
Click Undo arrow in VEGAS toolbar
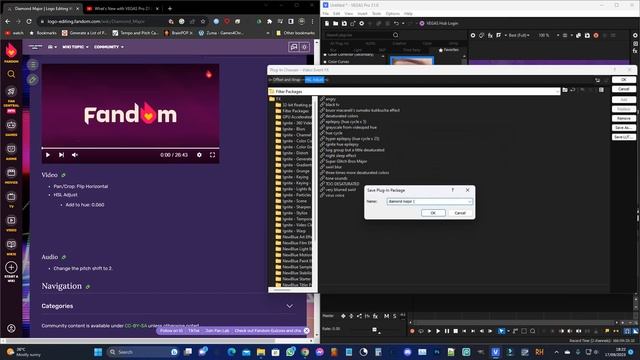[396, 24]
